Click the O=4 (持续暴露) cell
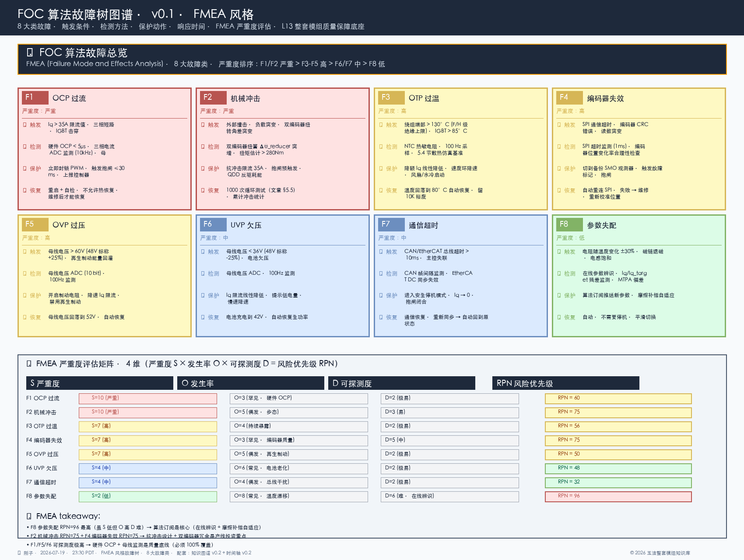Viewport: 744px width, 560px height. point(299,427)
